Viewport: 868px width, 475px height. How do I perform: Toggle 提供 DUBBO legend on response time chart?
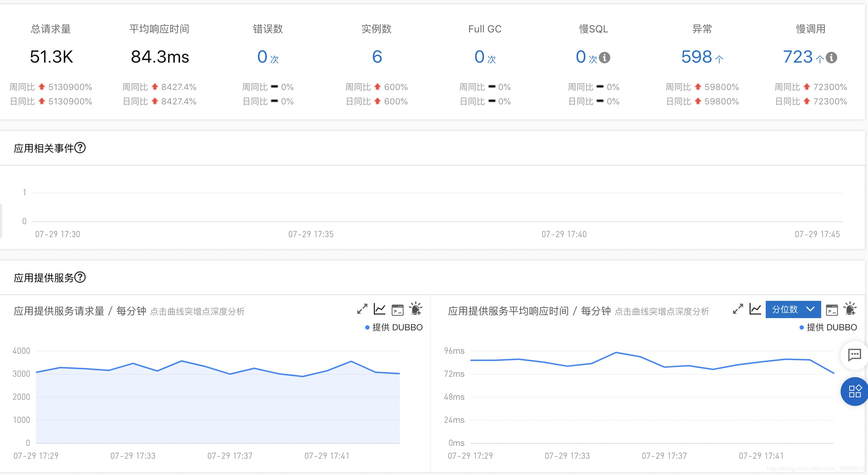[828, 327]
